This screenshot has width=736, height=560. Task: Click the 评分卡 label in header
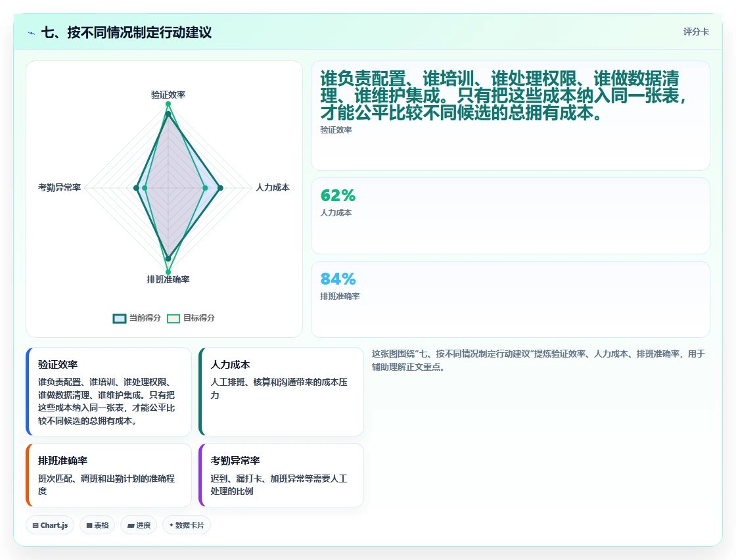coord(696,32)
